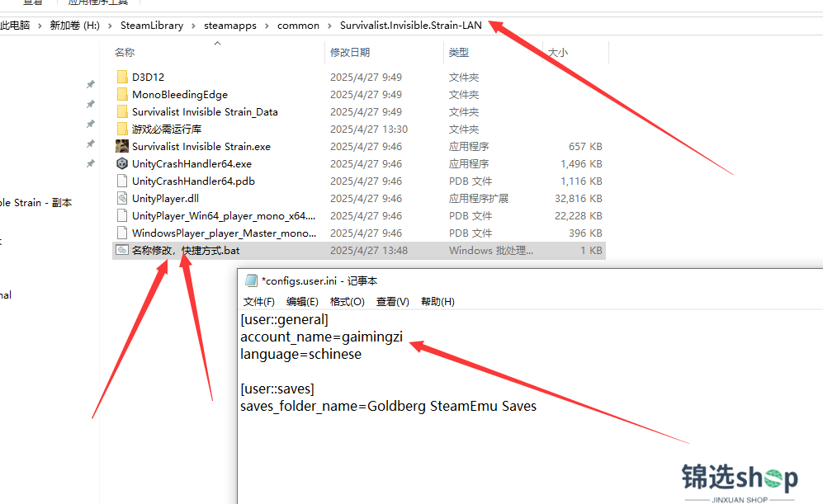Image resolution: width=823 pixels, height=504 pixels.
Task: Click the Survivalist Invisible Strain_Data folder icon
Action: tap(122, 111)
